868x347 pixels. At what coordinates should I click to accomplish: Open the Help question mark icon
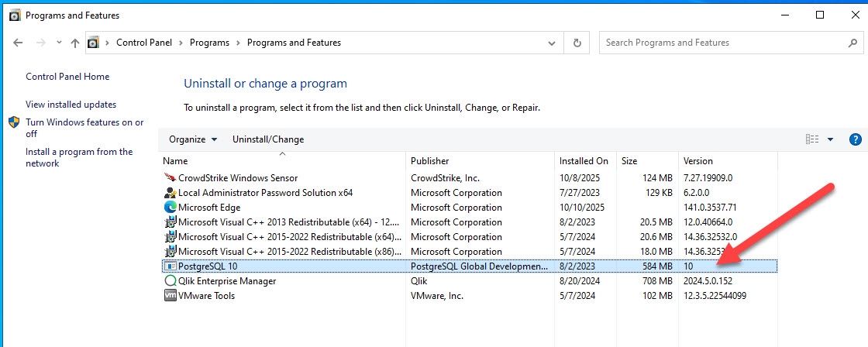[856, 139]
